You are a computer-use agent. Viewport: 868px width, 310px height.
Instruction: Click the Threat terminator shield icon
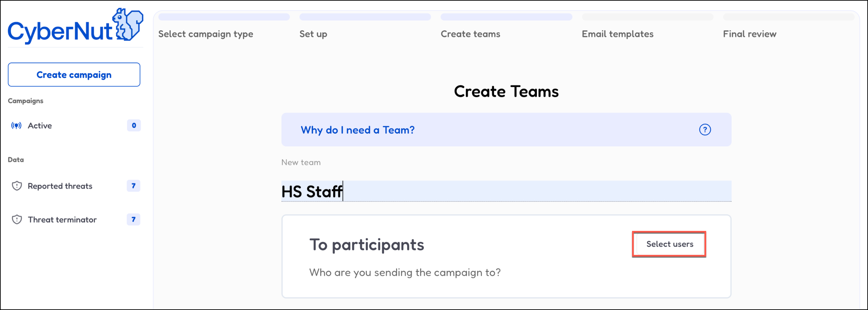coord(17,220)
